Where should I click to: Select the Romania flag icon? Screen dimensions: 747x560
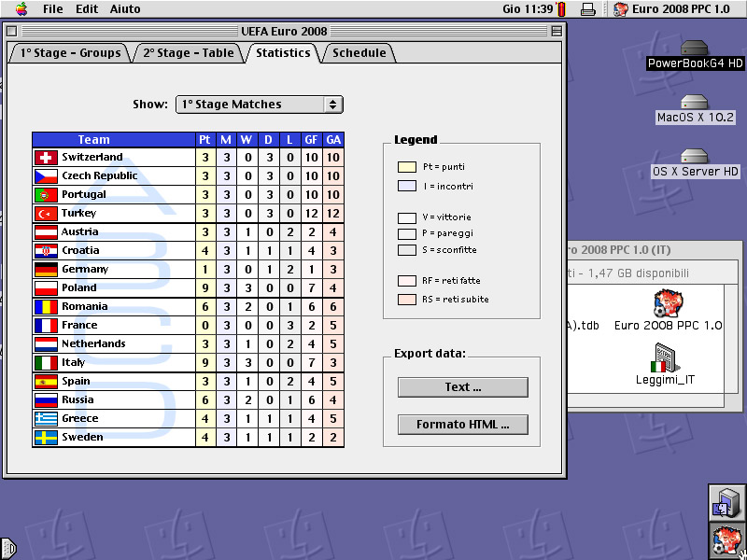pyautogui.click(x=46, y=307)
